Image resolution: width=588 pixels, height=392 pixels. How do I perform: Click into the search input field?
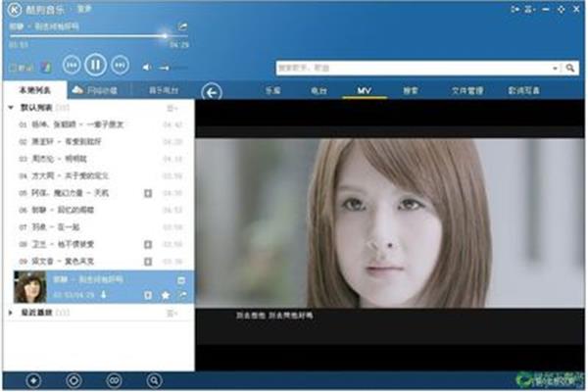pos(414,69)
